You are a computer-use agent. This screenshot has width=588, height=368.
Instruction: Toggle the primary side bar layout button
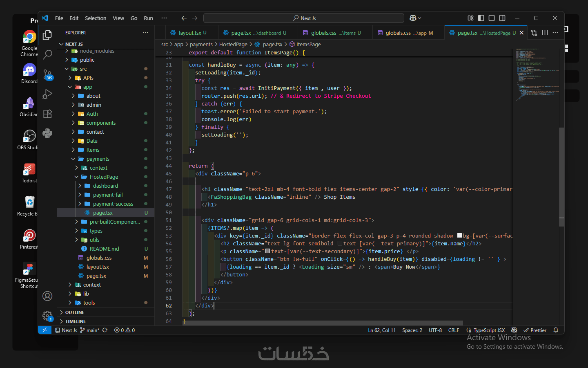481,18
